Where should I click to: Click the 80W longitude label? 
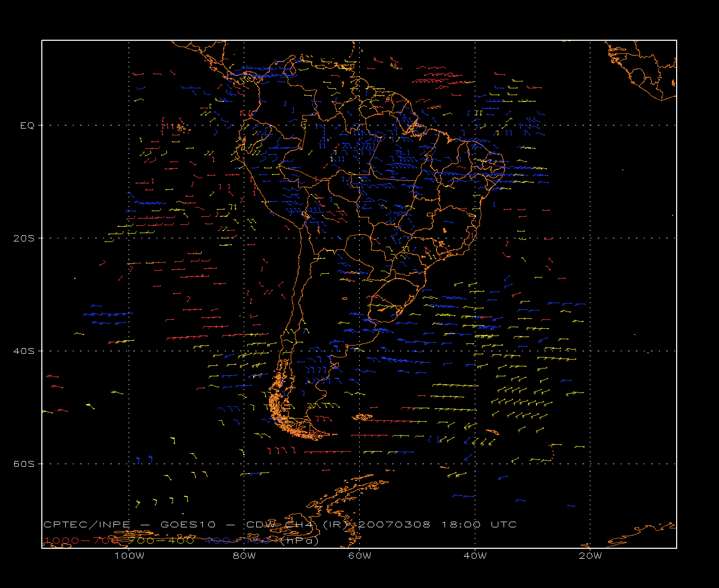click(244, 556)
